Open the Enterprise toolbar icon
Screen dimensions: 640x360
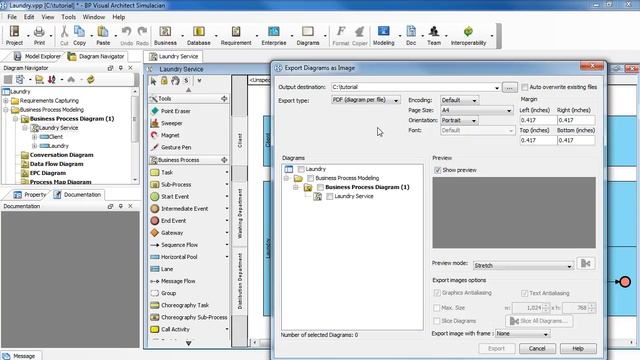[x=273, y=35]
